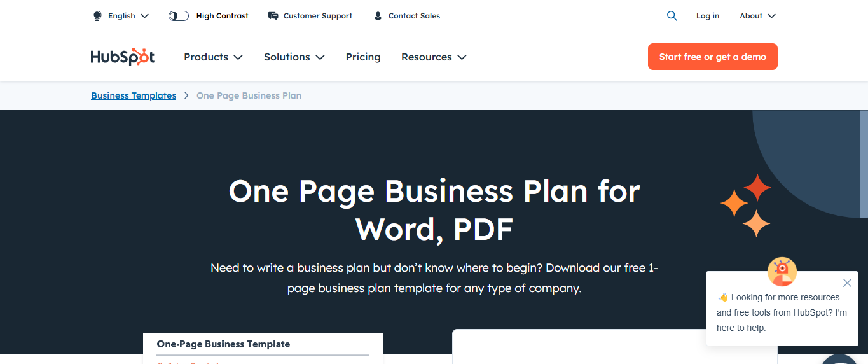Open the search magnifier icon
868x364 pixels.
click(672, 16)
